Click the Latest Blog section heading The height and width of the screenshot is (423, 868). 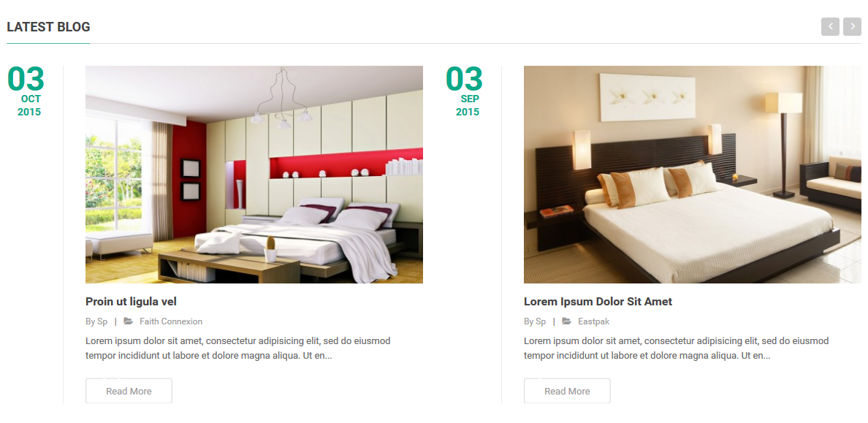[49, 26]
